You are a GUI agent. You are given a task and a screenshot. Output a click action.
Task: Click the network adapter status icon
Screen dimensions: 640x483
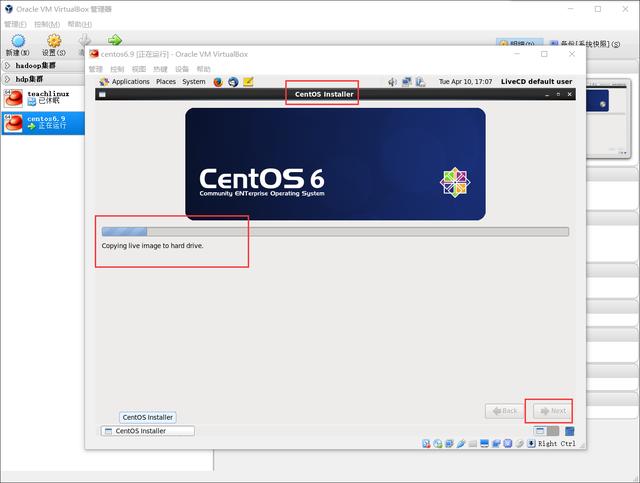tap(449, 443)
